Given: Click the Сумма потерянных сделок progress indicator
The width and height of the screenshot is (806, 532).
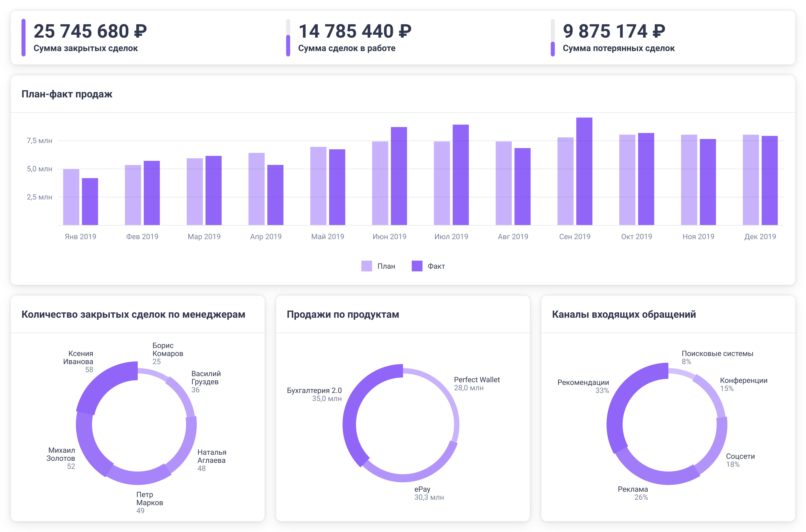Looking at the screenshot, I should pos(553,49).
